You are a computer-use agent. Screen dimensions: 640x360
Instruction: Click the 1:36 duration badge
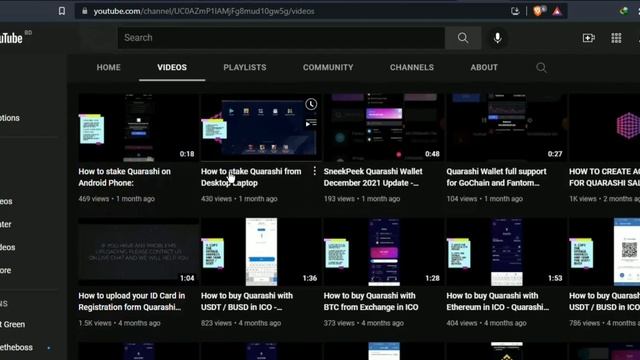tap(309, 278)
